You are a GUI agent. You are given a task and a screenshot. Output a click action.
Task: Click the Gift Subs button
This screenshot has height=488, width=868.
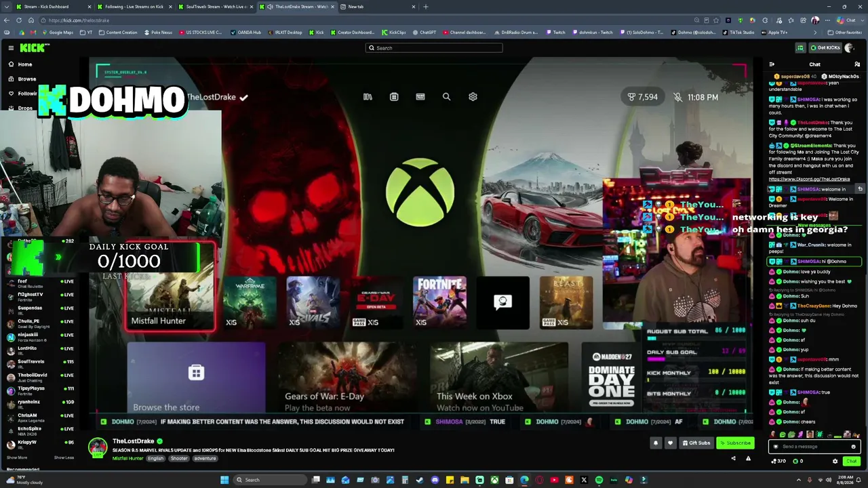pos(696,443)
